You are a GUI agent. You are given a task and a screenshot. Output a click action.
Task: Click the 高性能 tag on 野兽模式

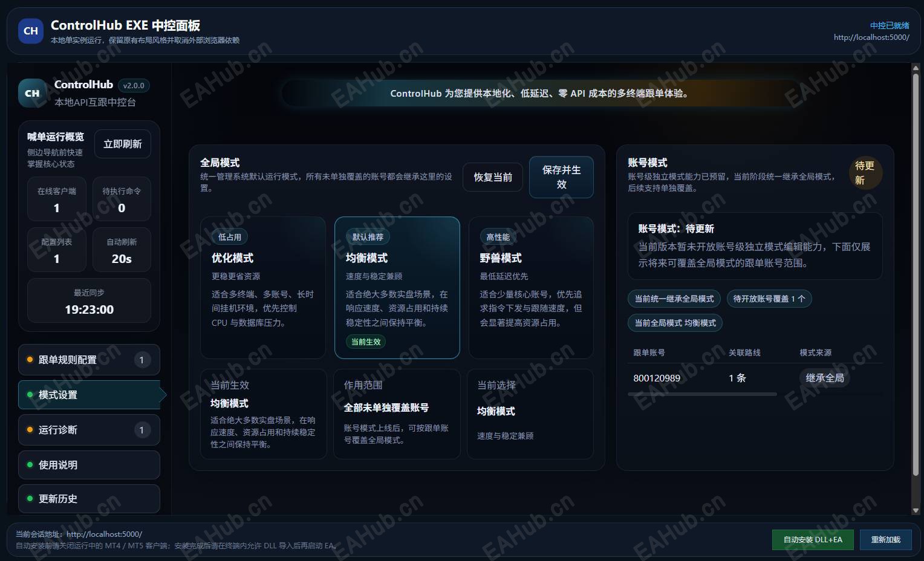(x=498, y=237)
